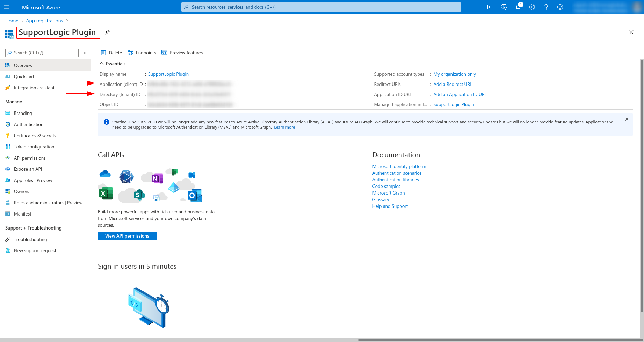Click the App registration grid icon by title
The height and width of the screenshot is (342, 644).
click(9, 34)
